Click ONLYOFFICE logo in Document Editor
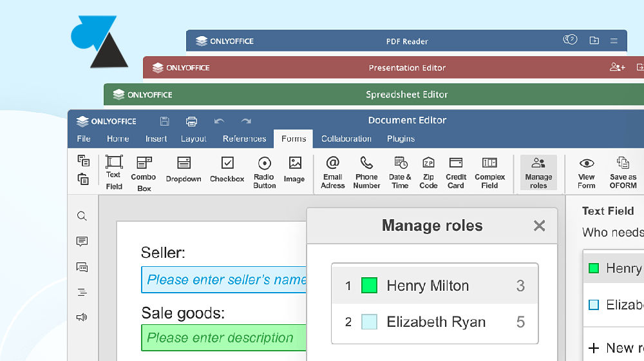 [106, 121]
